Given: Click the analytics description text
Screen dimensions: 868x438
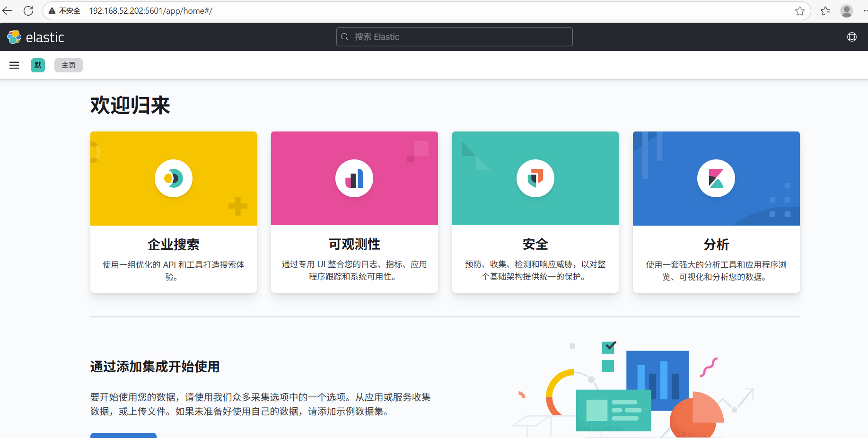Looking at the screenshot, I should [x=716, y=271].
